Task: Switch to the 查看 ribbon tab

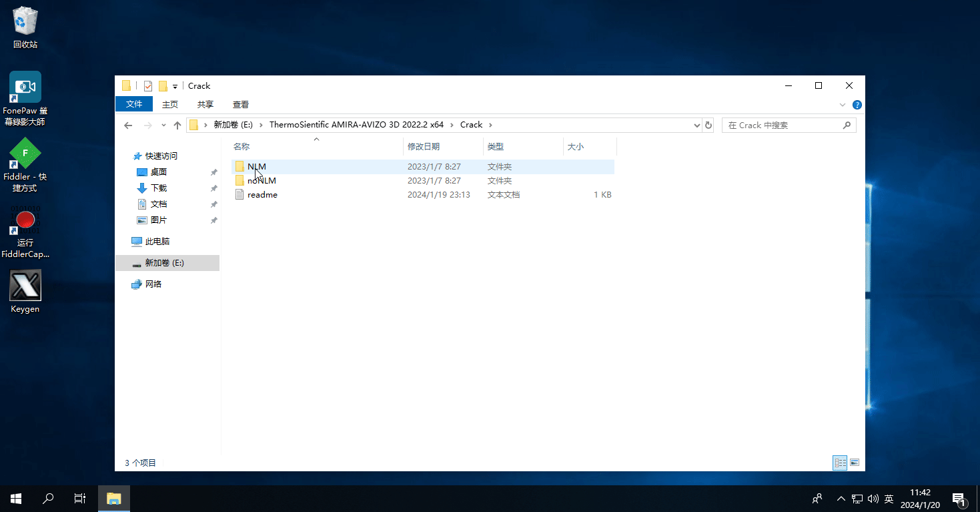Action: point(241,104)
